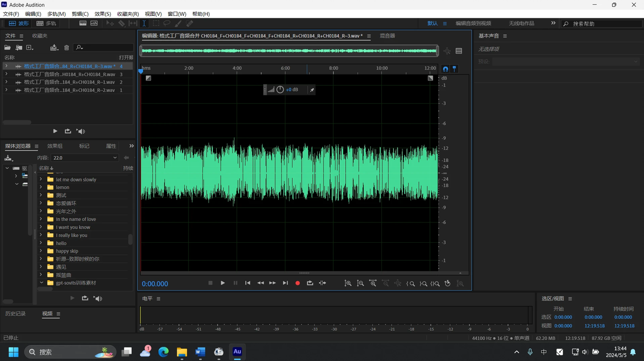Viewport: 644px width, 361px height.
Task: Open the content drive dropdown 22.0
Action: click(85, 158)
